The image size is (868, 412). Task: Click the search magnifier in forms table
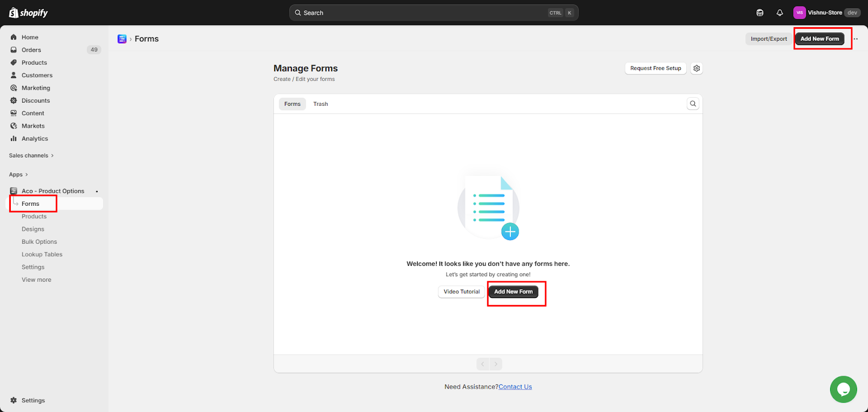693,104
